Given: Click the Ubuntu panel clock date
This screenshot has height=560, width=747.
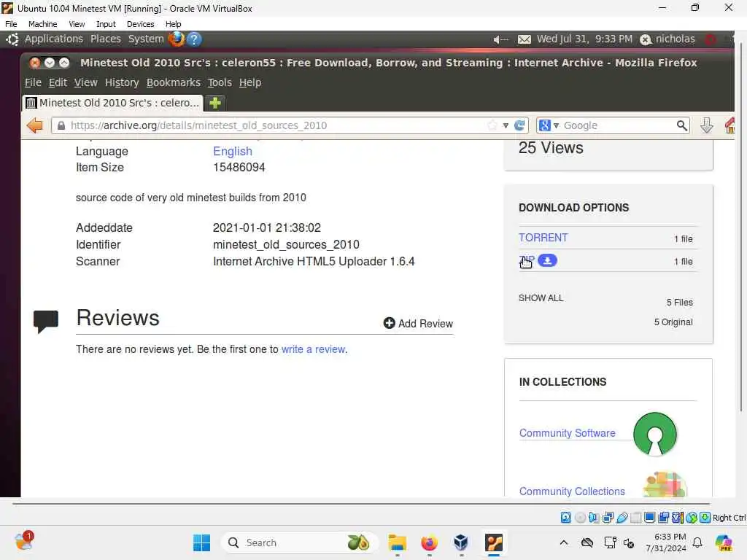Looking at the screenshot, I should click(584, 39).
